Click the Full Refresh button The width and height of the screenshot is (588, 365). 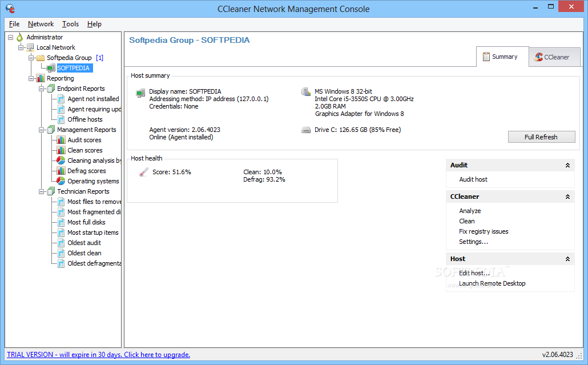pos(541,137)
